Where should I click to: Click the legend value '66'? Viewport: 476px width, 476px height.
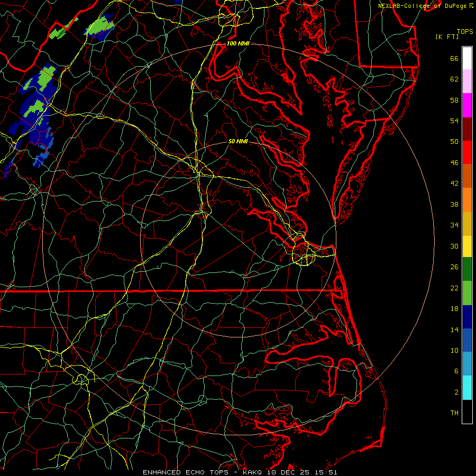coord(454,58)
